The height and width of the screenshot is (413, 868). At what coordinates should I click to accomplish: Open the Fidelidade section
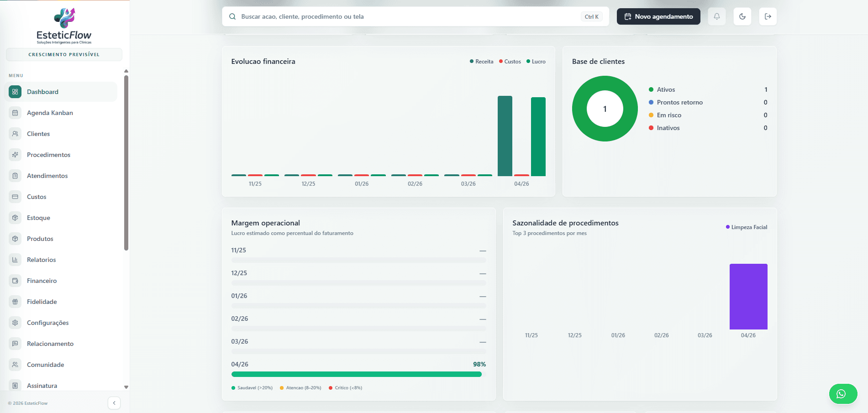coord(42,301)
